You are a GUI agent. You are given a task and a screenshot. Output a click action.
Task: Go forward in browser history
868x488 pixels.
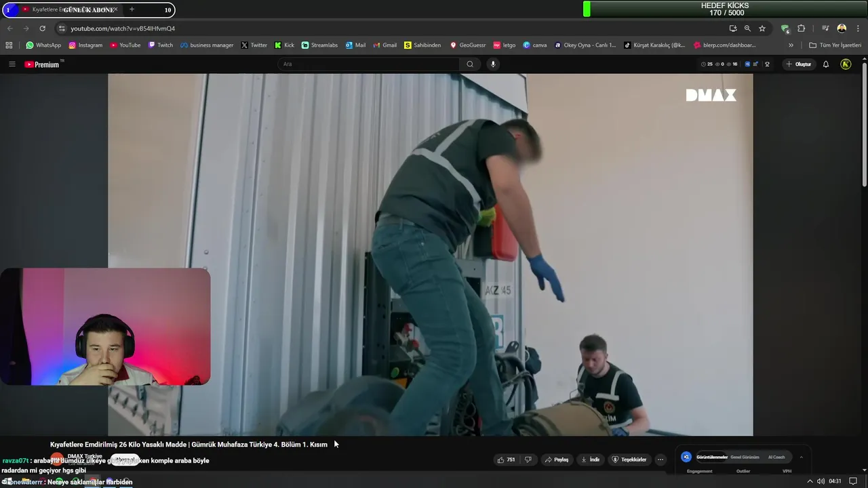[26, 28]
